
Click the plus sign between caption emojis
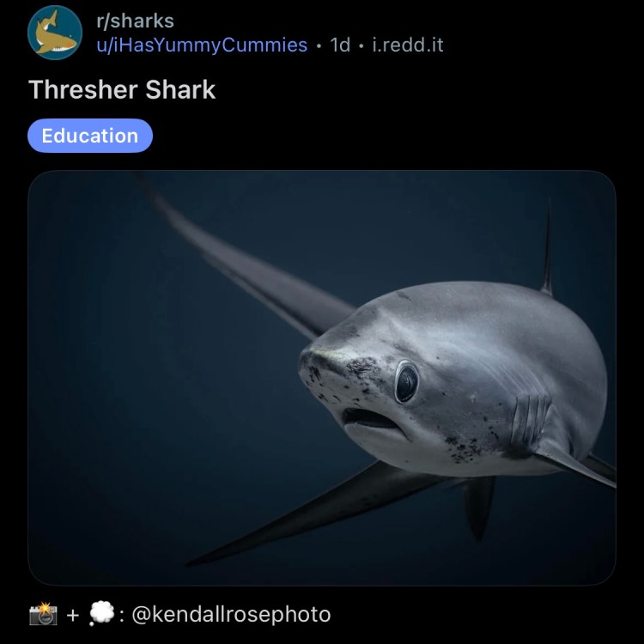pos(73,615)
